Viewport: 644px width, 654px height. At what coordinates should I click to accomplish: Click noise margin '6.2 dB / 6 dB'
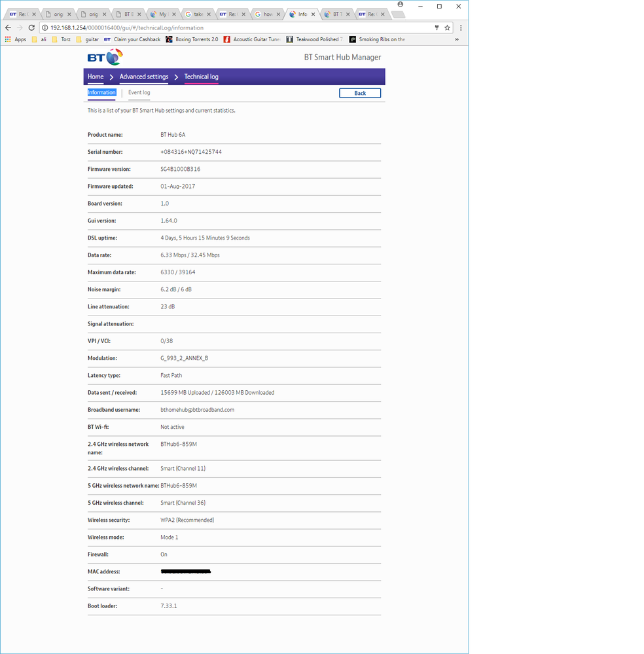176,289
